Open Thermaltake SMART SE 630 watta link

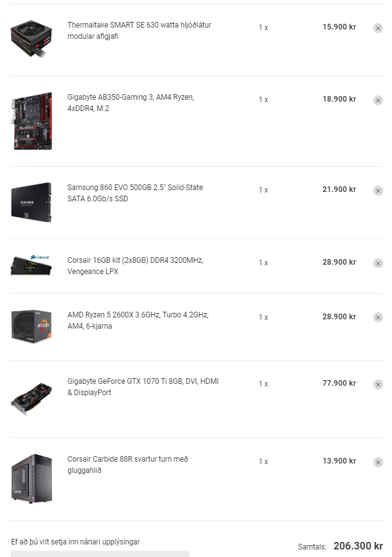click(139, 30)
